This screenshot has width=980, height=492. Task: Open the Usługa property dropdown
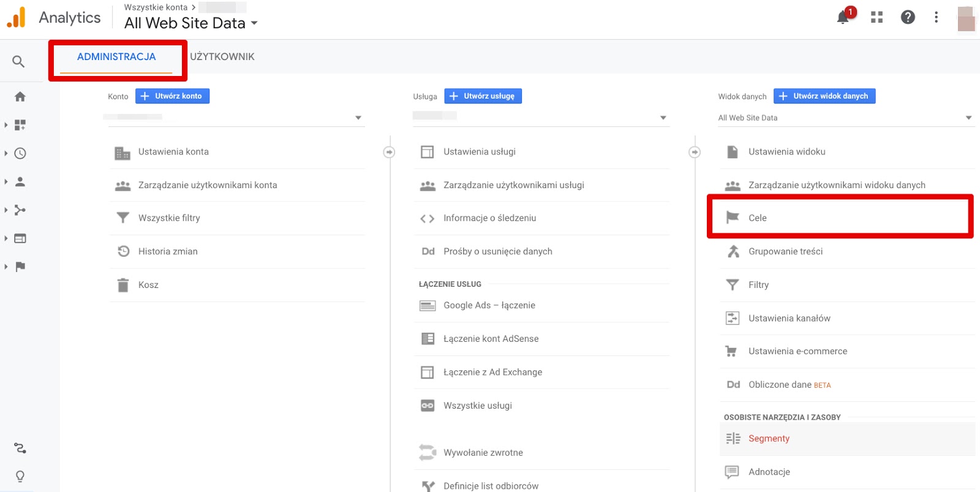[541, 117]
